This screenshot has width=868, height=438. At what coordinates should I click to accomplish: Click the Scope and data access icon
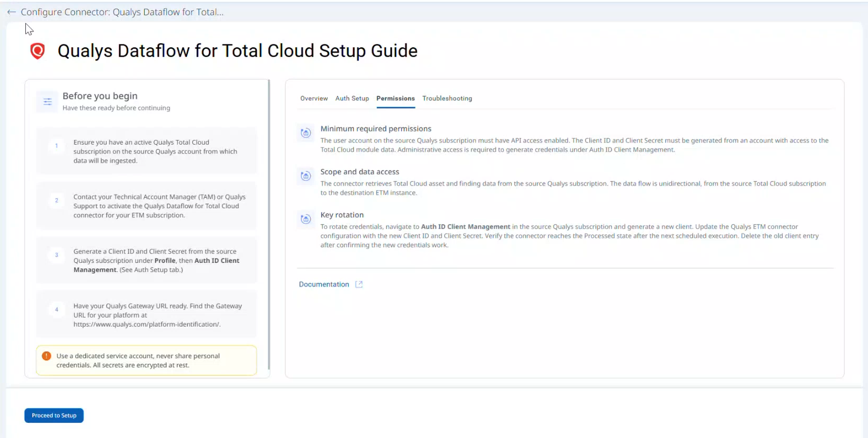[x=306, y=176]
